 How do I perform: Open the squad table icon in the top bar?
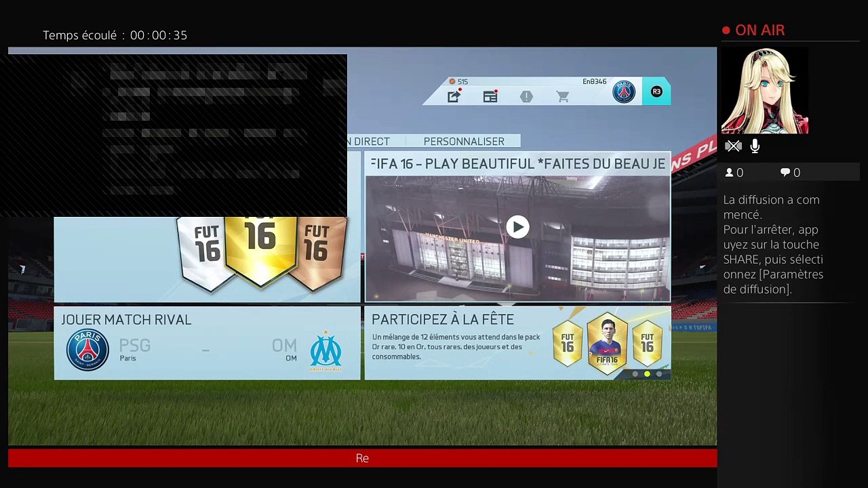(490, 97)
